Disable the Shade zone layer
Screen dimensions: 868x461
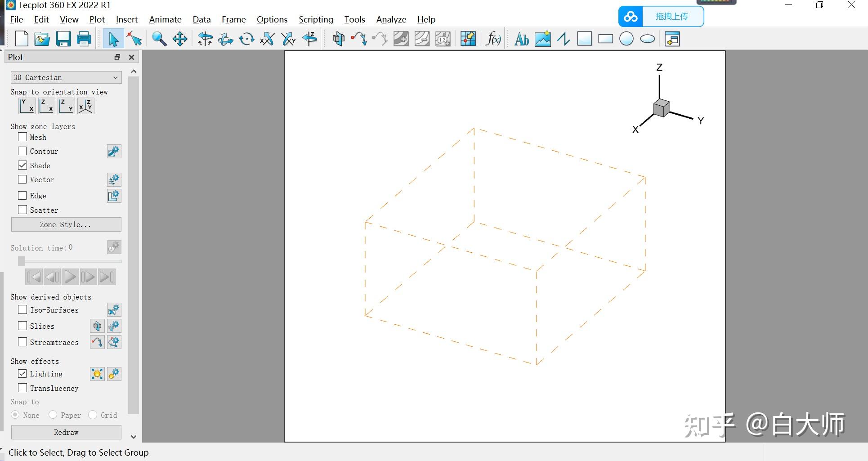click(22, 165)
